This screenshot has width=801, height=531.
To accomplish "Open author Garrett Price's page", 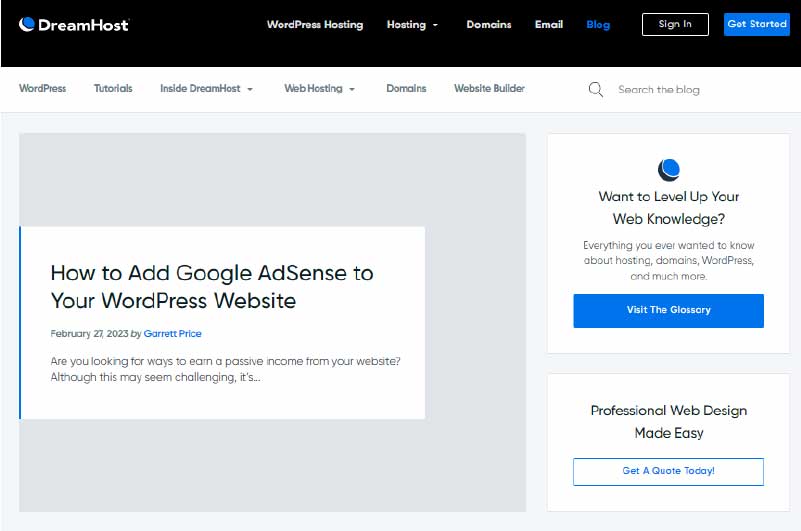I will 172,334.
